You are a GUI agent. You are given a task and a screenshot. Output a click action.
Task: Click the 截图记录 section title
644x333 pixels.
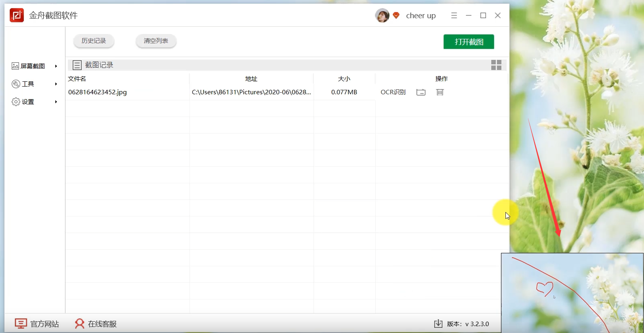(99, 65)
